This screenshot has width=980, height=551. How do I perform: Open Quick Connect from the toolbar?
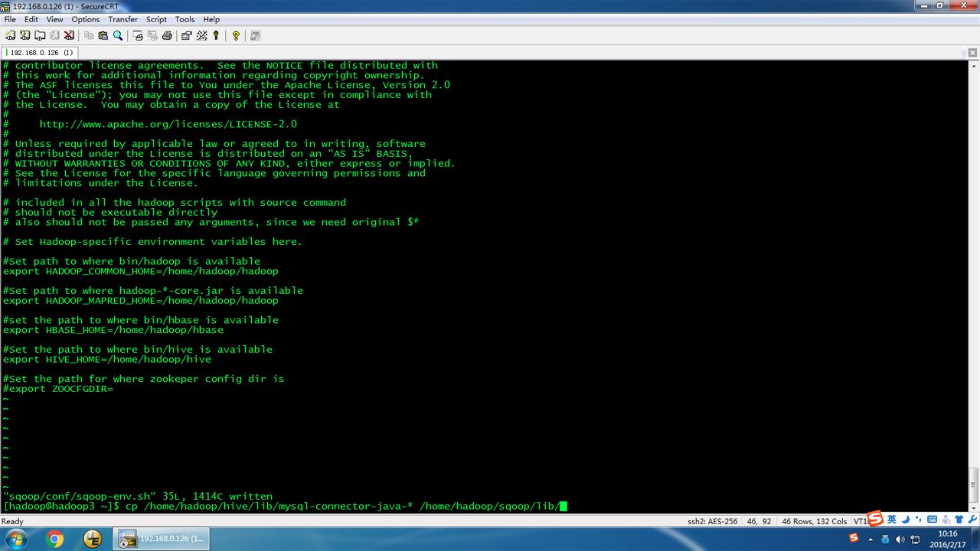click(25, 35)
